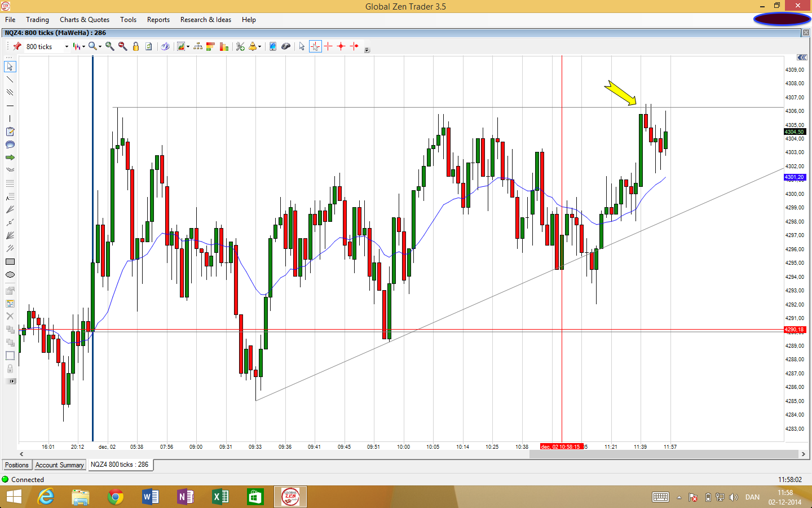Select the NQZ4 800 ticks chart tab

click(x=120, y=465)
